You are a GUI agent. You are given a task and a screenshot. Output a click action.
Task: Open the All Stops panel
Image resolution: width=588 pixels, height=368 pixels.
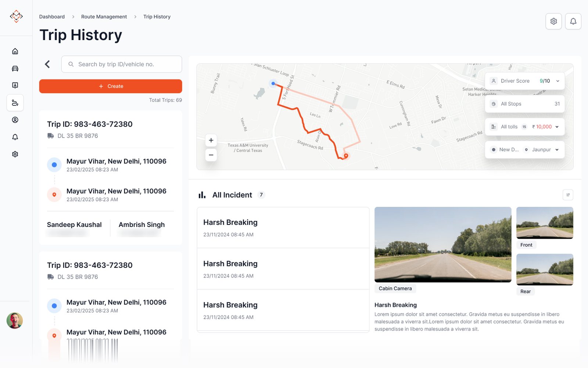525,104
